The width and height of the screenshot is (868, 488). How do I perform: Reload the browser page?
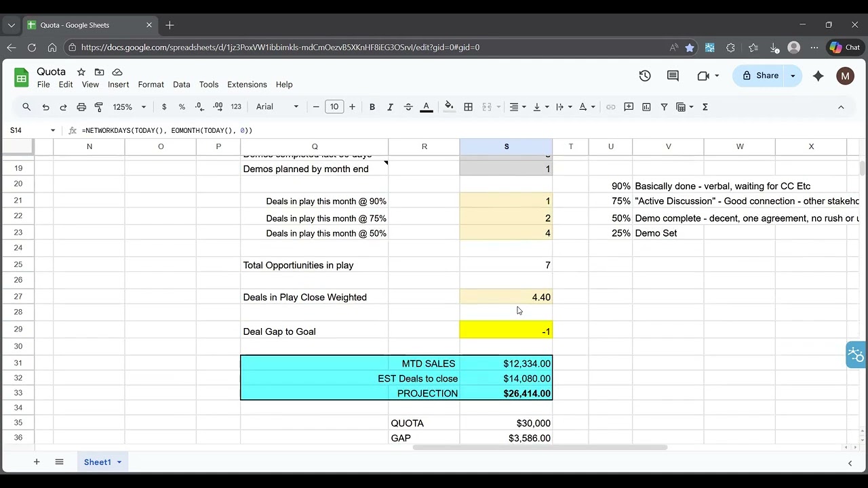click(32, 47)
